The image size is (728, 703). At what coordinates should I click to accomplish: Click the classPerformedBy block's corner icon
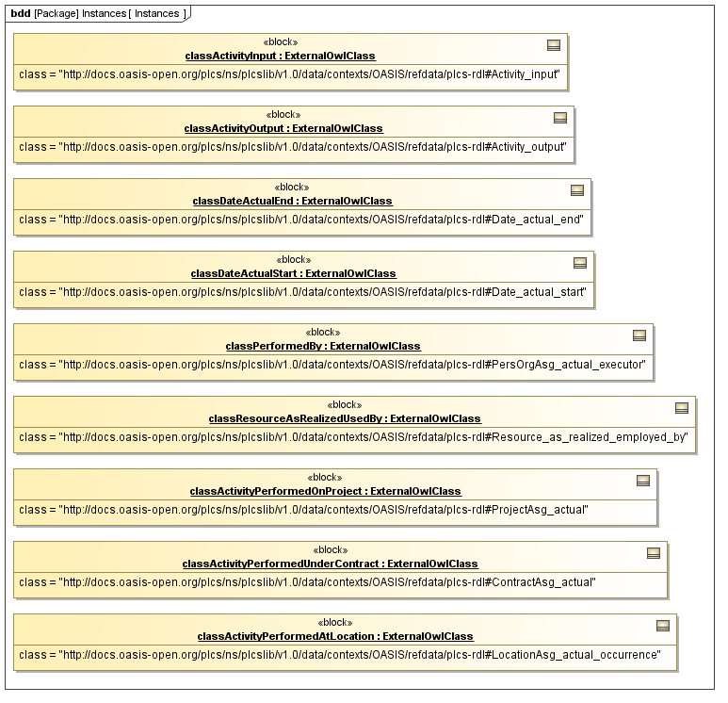click(x=639, y=335)
